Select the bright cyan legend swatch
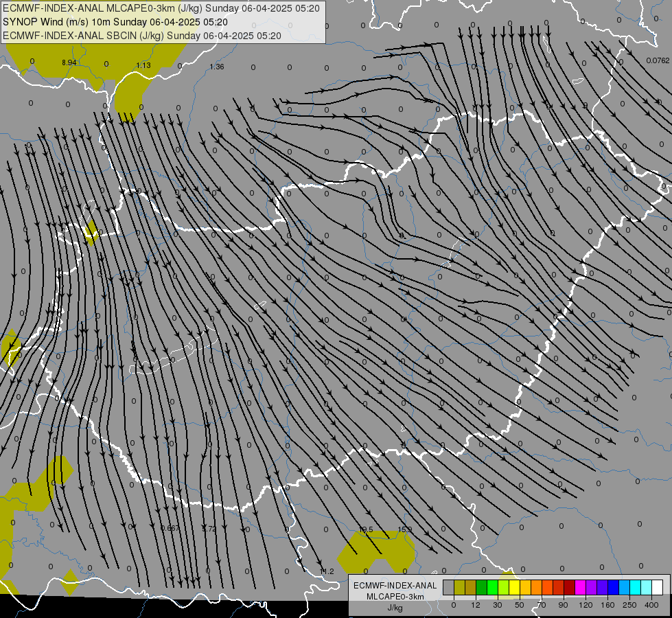The image size is (672, 618). point(635,587)
